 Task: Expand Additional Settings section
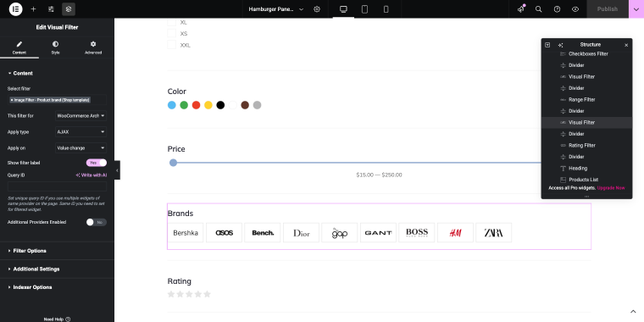[57, 269]
